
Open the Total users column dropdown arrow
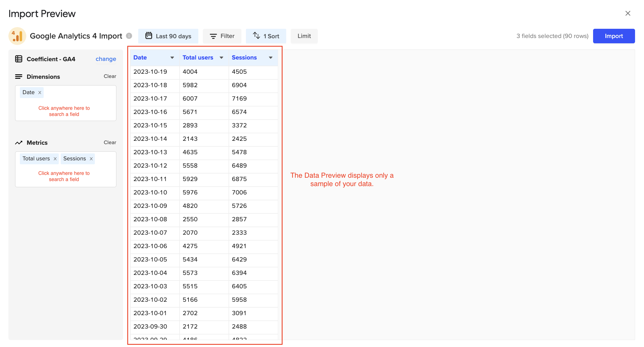(x=222, y=58)
